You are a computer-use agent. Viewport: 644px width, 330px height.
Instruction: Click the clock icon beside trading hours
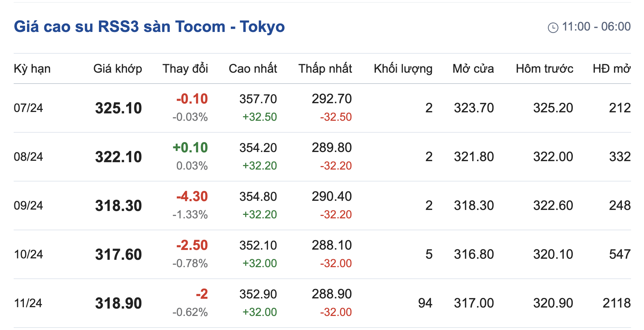click(x=553, y=27)
